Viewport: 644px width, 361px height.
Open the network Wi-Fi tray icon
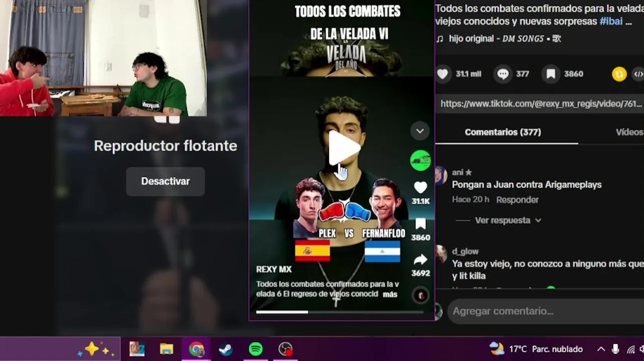pos(631,349)
